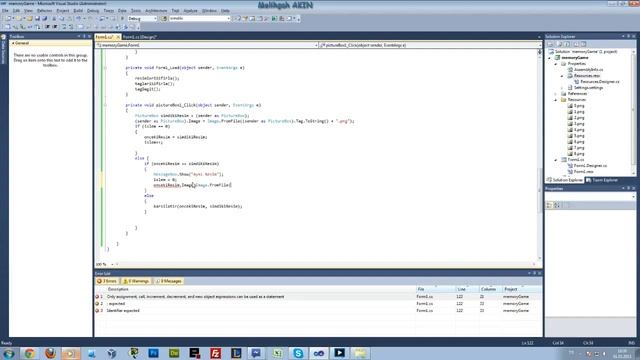Screen dimensions: 640x360
Task: Switch to the Team Explorer tab
Action: click(x=602, y=180)
